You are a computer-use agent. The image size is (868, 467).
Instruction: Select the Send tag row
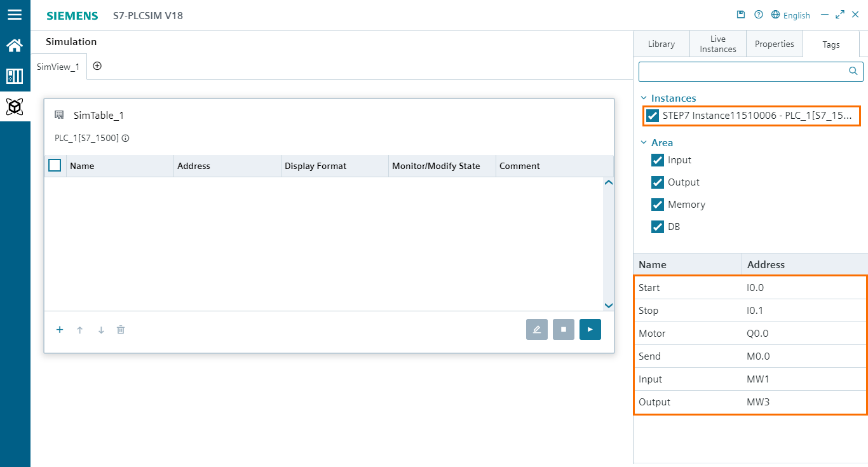[750, 356]
